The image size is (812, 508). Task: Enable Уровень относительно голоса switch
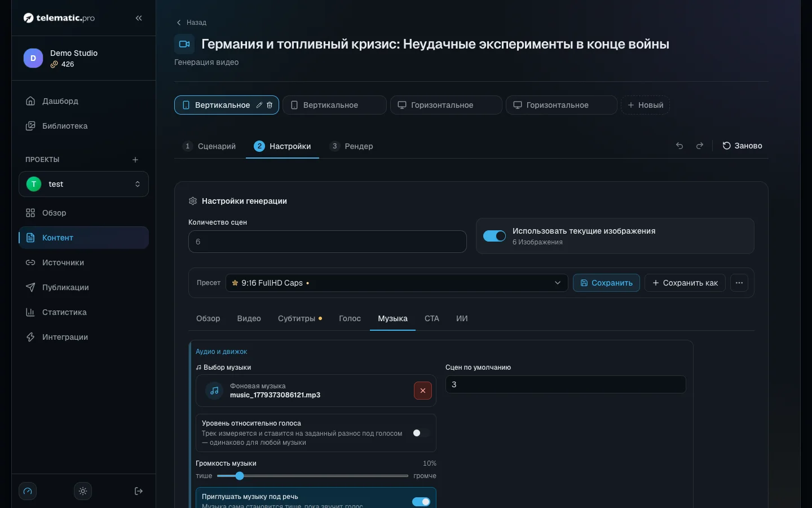421,433
